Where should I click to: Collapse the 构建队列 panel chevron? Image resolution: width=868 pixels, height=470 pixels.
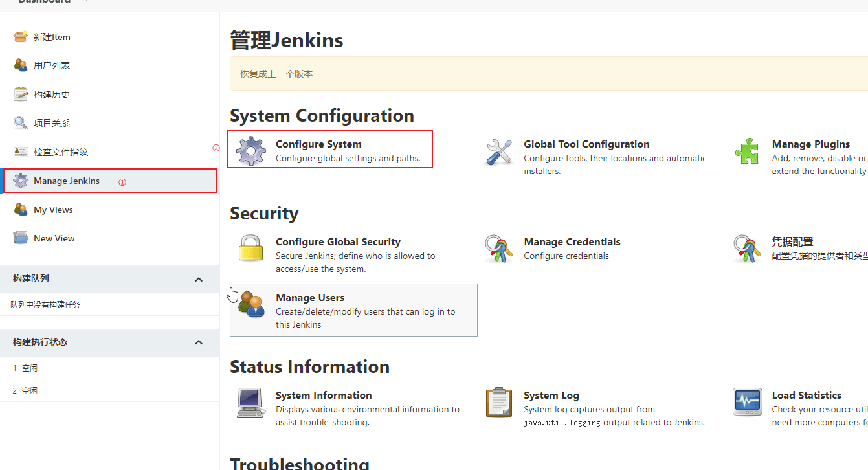[199, 280]
